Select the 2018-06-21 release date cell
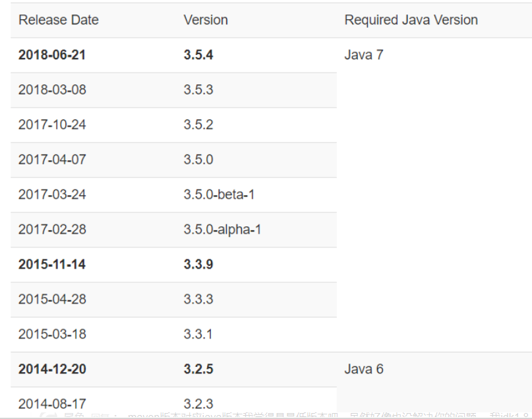This screenshot has width=532, height=419. (x=52, y=55)
